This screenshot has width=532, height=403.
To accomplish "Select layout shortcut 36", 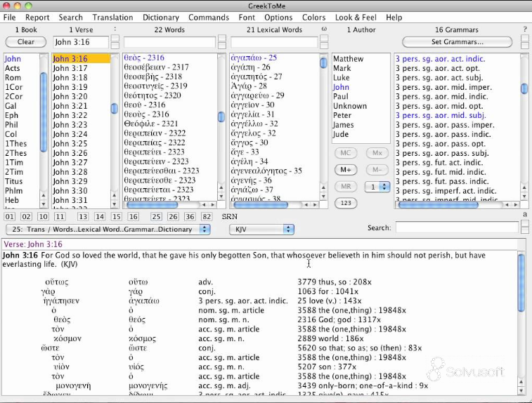I will 190,216.
